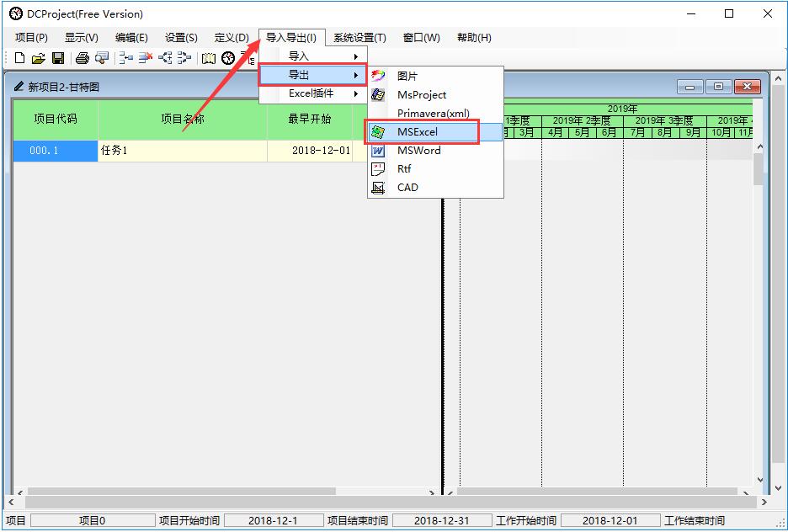The image size is (788, 532).
Task: Select the 项目开始时间 date field
Action: pyautogui.click(x=274, y=519)
